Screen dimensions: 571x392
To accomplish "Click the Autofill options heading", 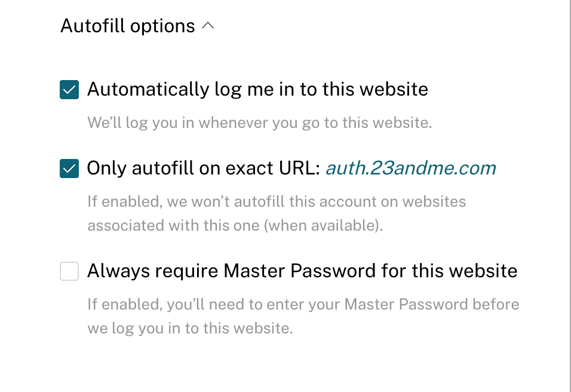I will coord(128,26).
